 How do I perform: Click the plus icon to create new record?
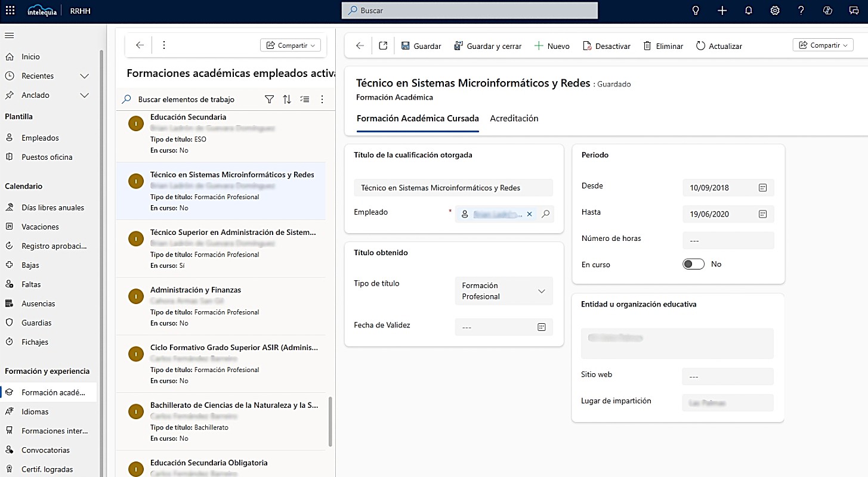[722, 10]
